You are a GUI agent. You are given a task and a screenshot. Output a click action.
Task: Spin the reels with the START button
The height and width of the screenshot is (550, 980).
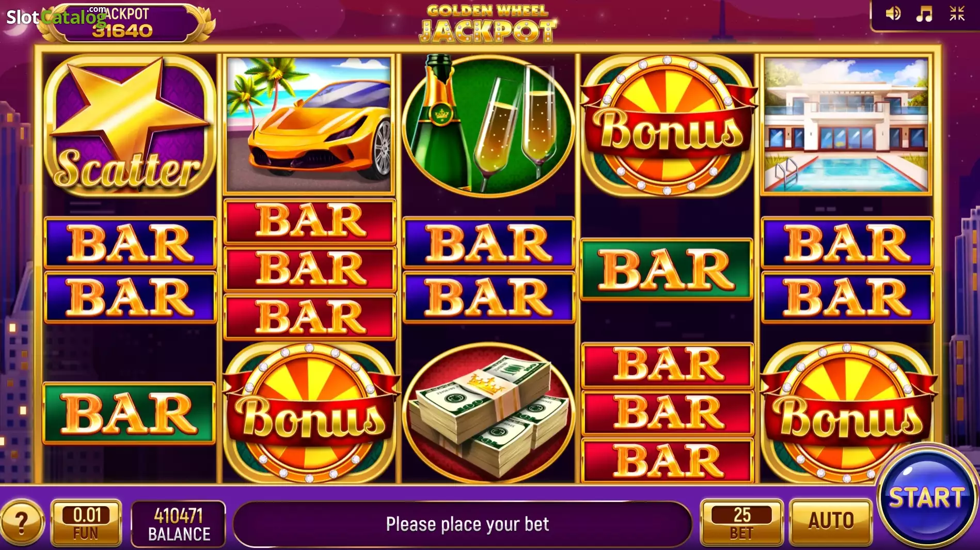926,497
